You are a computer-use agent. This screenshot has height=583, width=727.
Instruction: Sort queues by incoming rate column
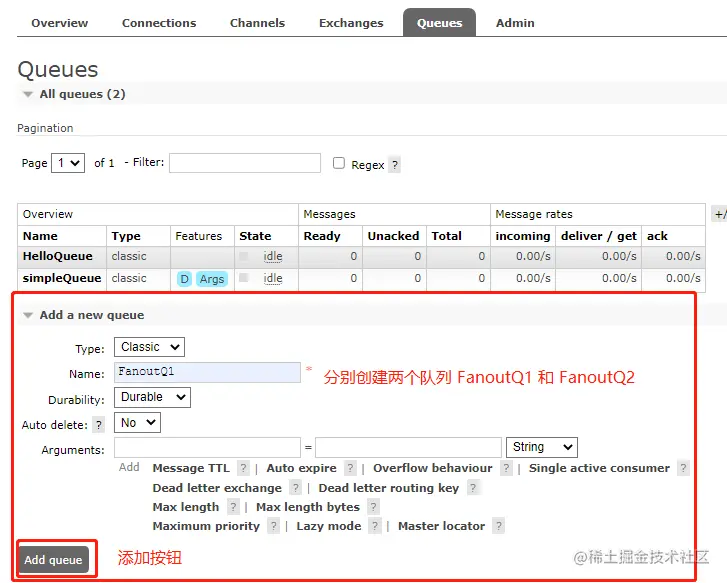click(523, 236)
